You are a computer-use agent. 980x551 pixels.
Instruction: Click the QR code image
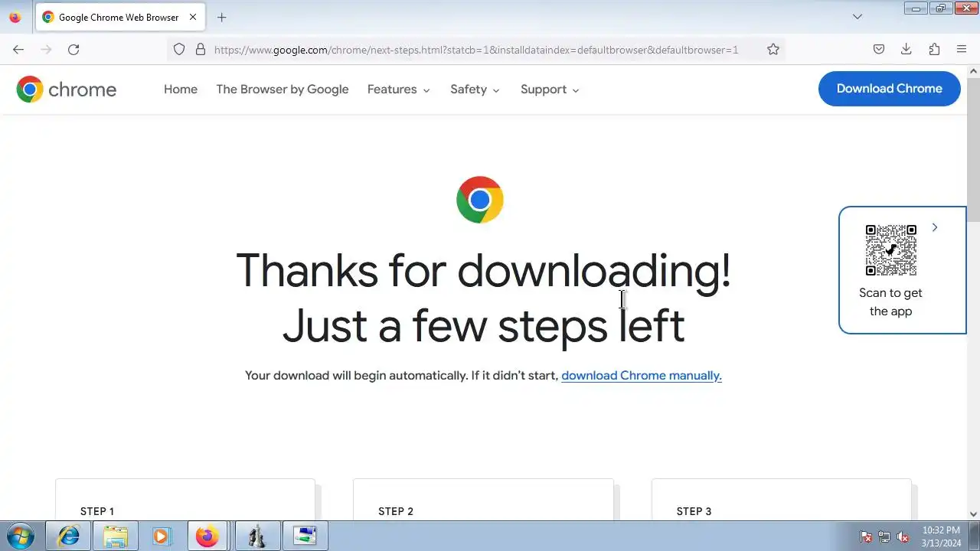pos(891,250)
